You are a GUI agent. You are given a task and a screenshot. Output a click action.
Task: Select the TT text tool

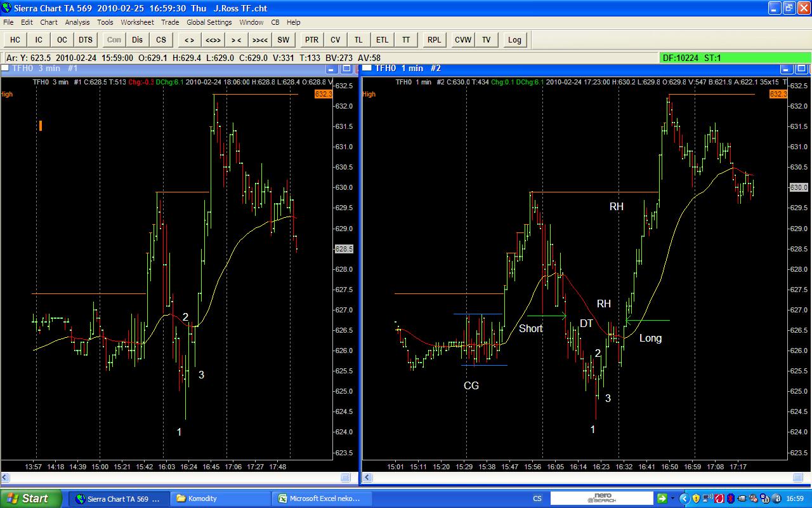405,39
